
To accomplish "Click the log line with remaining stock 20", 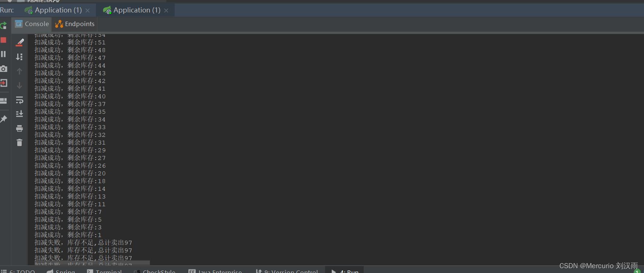I will [x=70, y=174].
